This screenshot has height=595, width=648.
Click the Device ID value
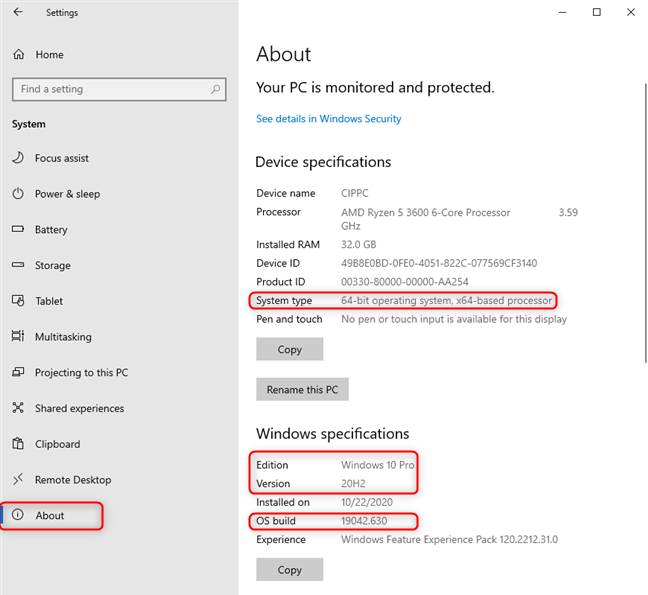pyautogui.click(x=439, y=263)
